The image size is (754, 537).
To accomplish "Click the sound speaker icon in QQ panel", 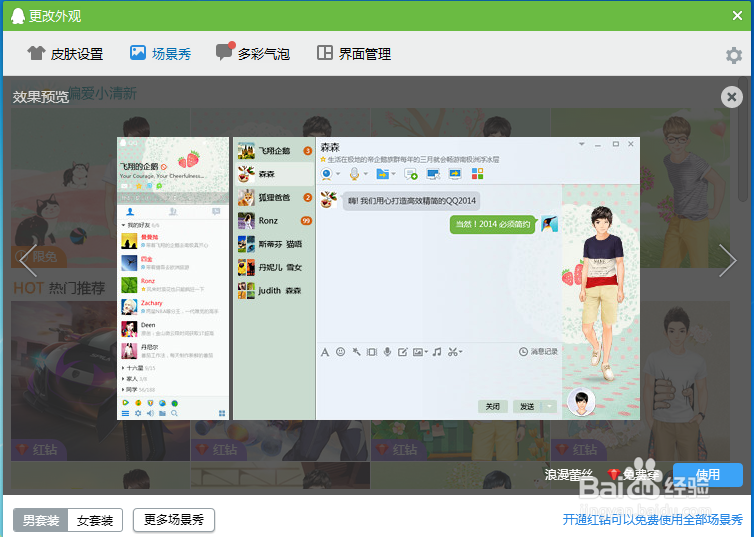I will click(150, 413).
